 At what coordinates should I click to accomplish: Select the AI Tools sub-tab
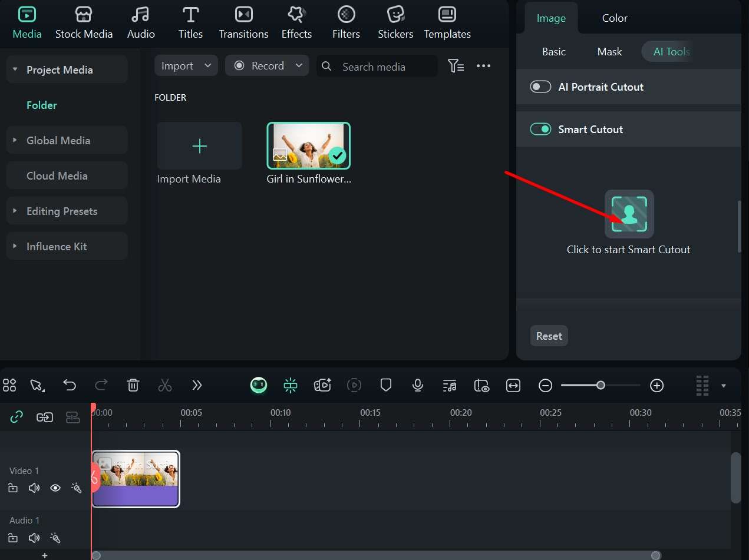pyautogui.click(x=671, y=52)
